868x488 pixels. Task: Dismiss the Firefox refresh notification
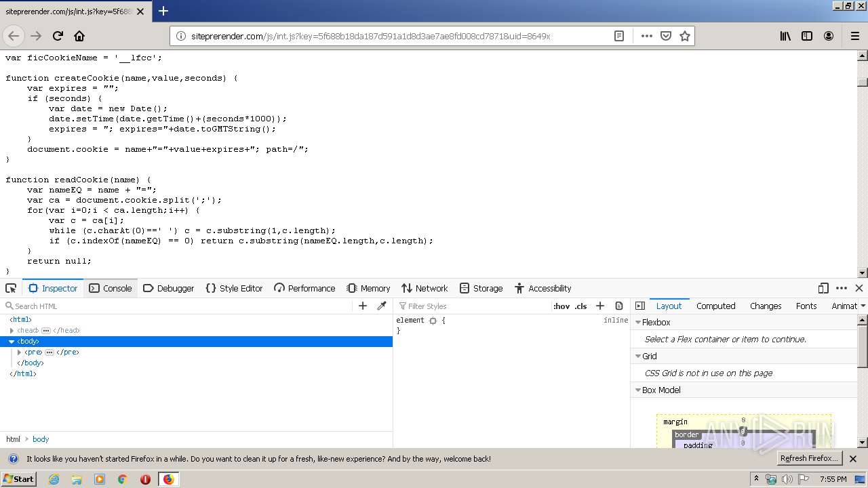point(853,459)
